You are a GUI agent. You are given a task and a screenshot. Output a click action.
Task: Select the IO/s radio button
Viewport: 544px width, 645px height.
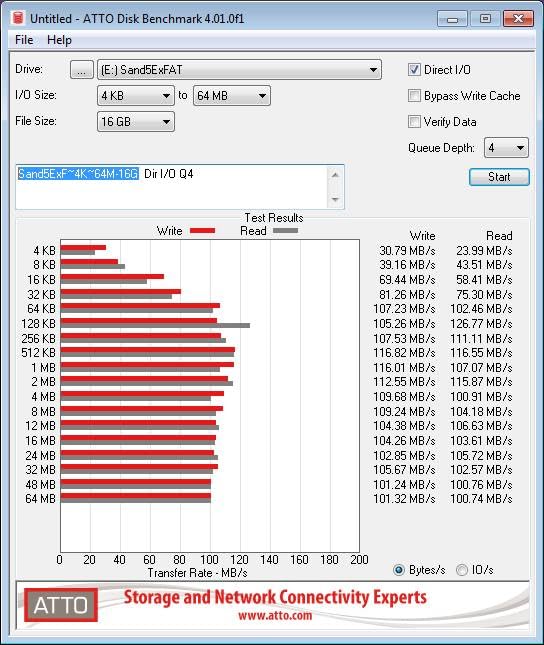462,570
